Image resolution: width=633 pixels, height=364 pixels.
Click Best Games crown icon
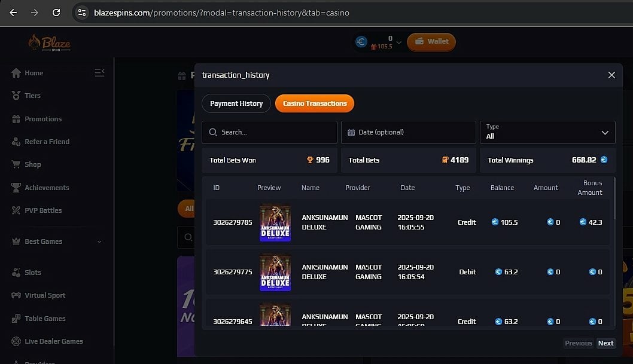pos(16,241)
